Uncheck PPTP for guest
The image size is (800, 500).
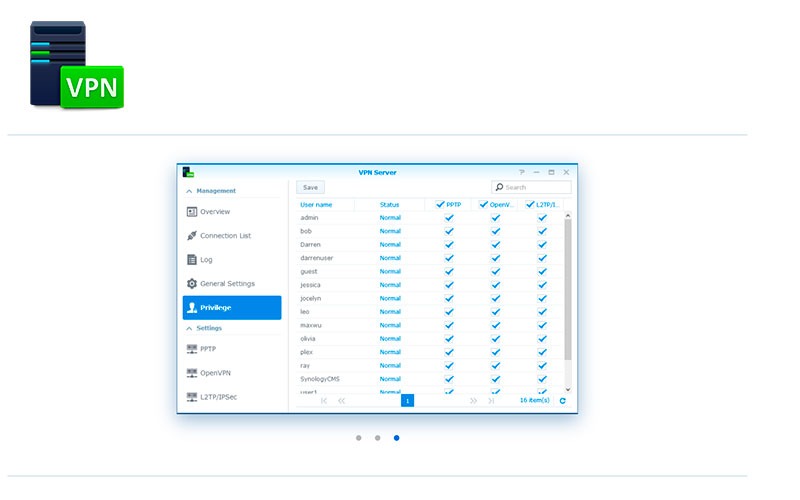tap(449, 271)
